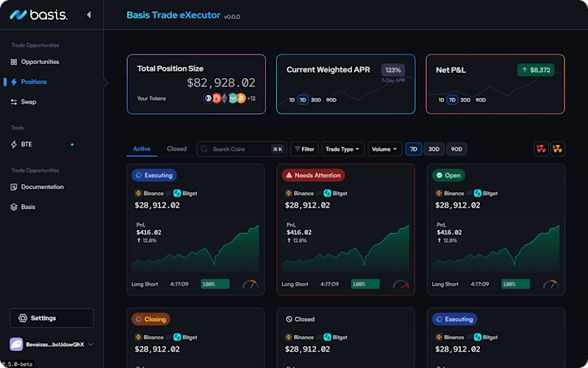This screenshot has height=368, width=588.
Task: Select 1D in Net P&L card
Action: tap(441, 100)
